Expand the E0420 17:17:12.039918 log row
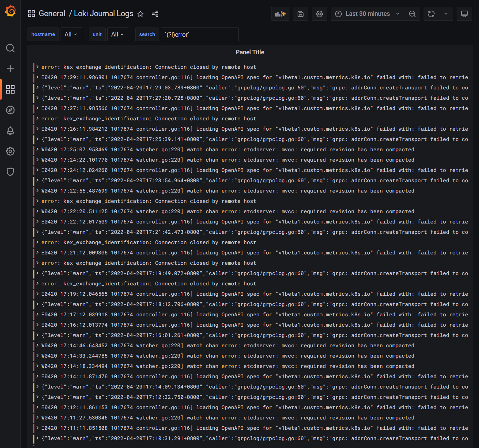The width and height of the screenshot is (479, 448). 38,314
